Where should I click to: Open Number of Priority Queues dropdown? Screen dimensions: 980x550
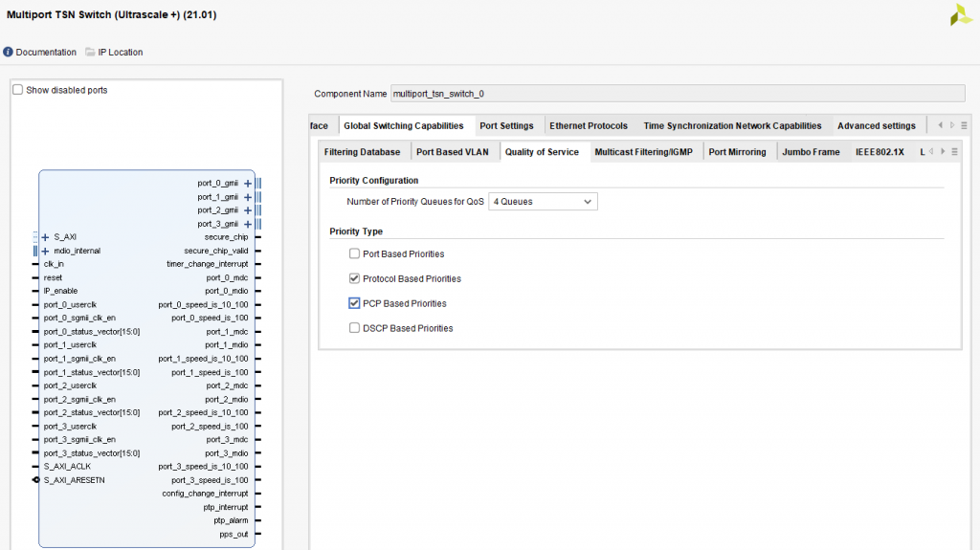point(543,202)
